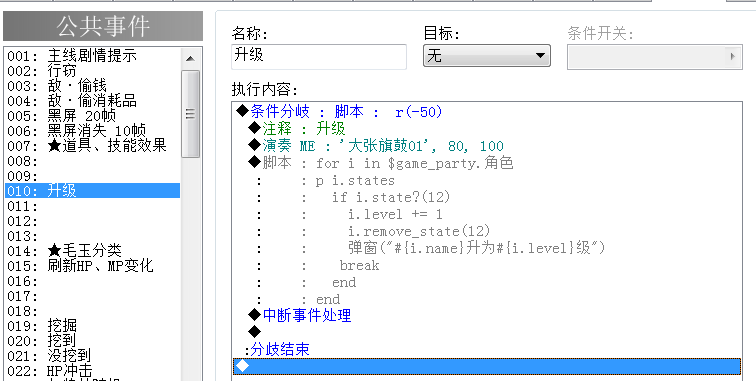Image resolution: width=756 pixels, height=381 pixels.
Task: Select event 014: ★毛玉分类
Action: pos(93,251)
